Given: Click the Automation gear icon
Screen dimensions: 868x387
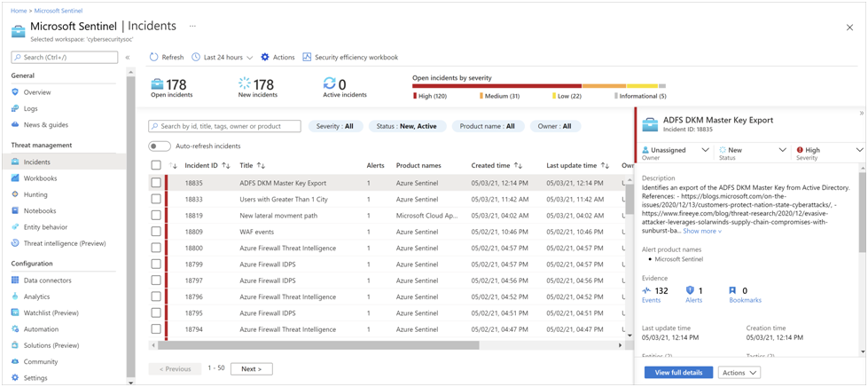Looking at the screenshot, I should 15,328.
